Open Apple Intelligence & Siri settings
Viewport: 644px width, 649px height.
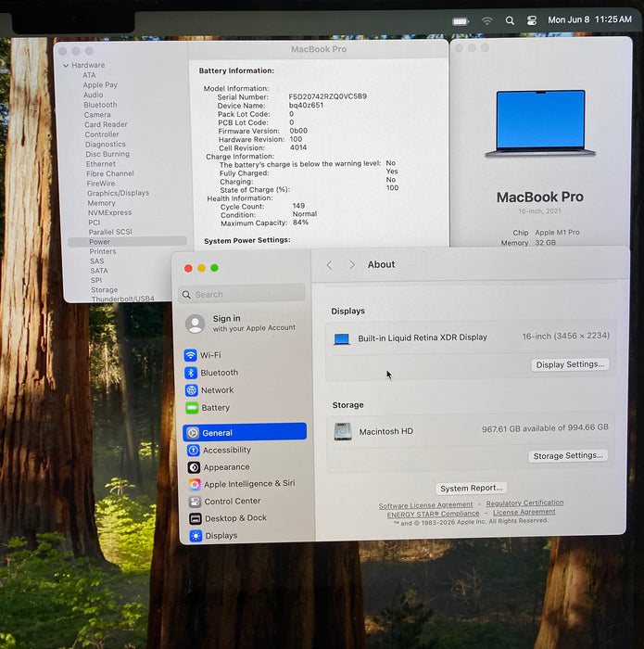[244, 484]
